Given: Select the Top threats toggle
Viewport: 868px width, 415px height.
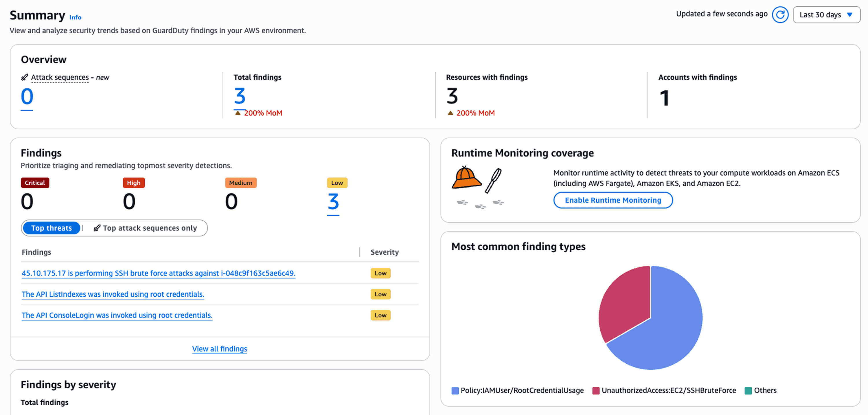Looking at the screenshot, I should 52,228.
